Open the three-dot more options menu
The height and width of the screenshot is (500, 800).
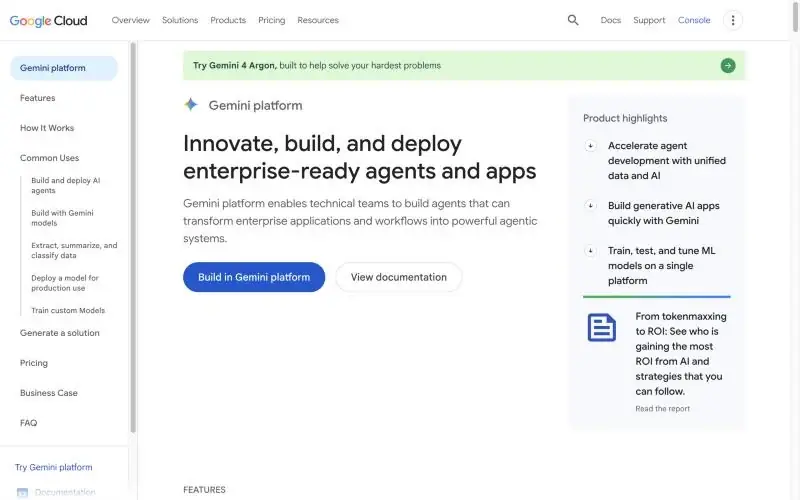tap(733, 20)
